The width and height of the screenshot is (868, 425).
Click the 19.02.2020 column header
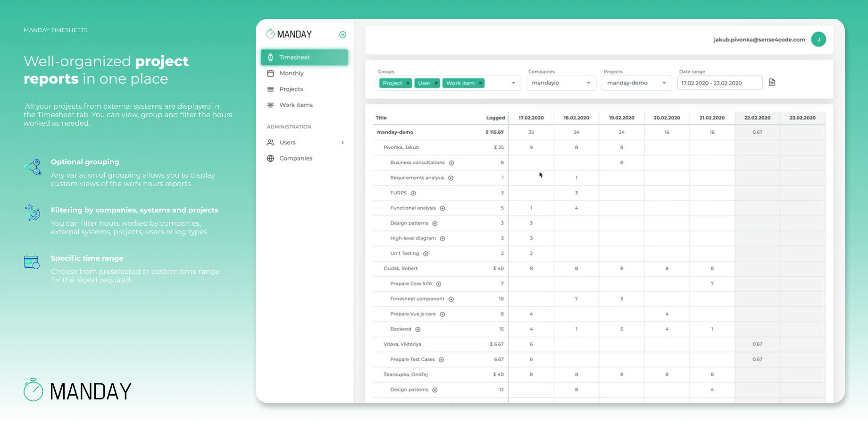tap(622, 118)
